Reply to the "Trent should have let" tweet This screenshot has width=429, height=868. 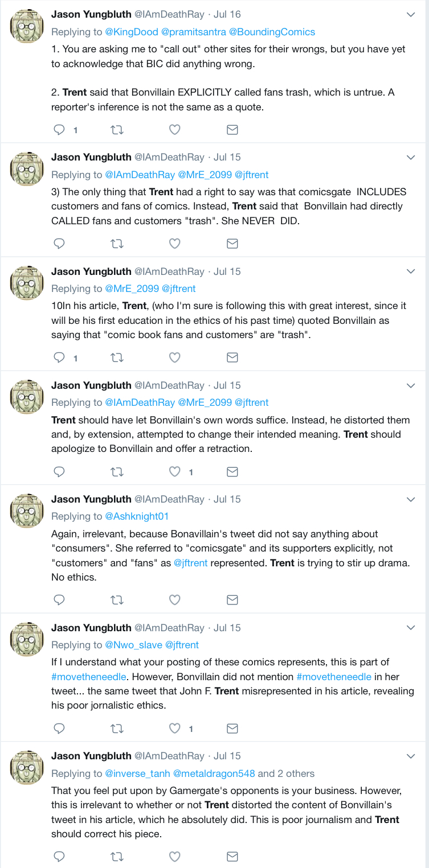59,471
